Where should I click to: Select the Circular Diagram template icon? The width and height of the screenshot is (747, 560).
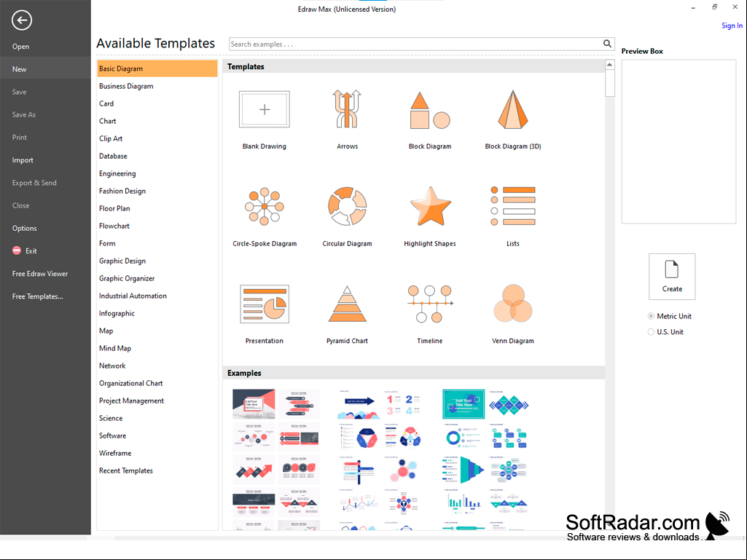click(x=348, y=206)
